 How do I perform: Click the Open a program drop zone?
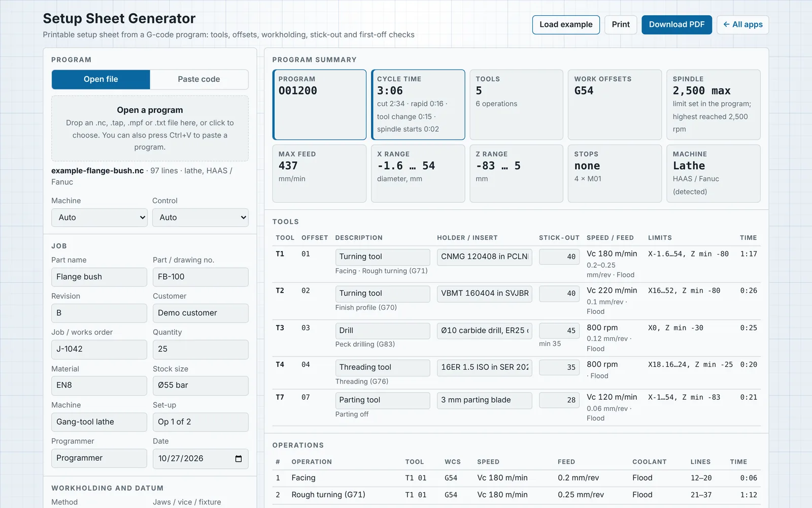[x=150, y=129]
